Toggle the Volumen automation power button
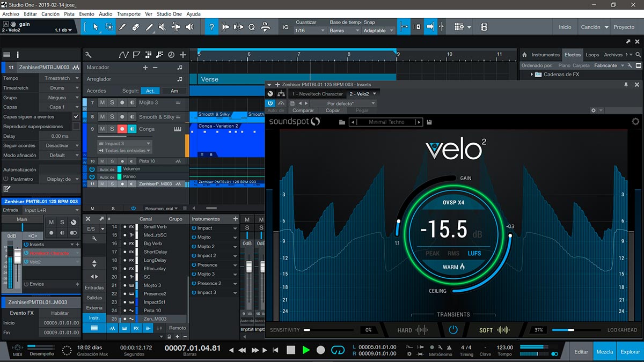644x362 pixels. [92, 169]
